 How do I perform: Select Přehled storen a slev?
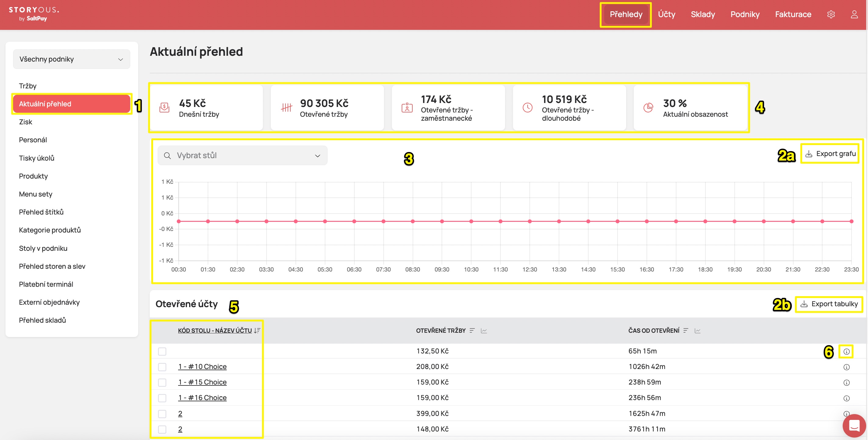[52, 266]
